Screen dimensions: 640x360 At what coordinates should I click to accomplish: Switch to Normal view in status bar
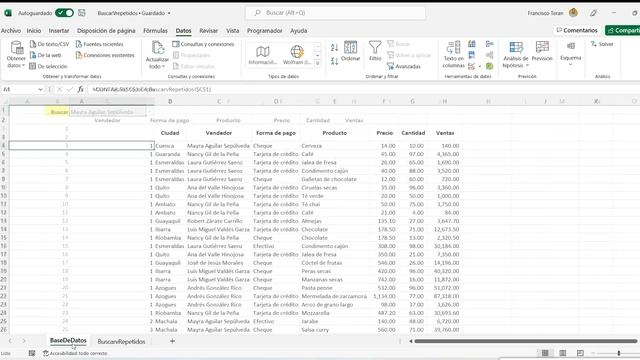coord(545,353)
